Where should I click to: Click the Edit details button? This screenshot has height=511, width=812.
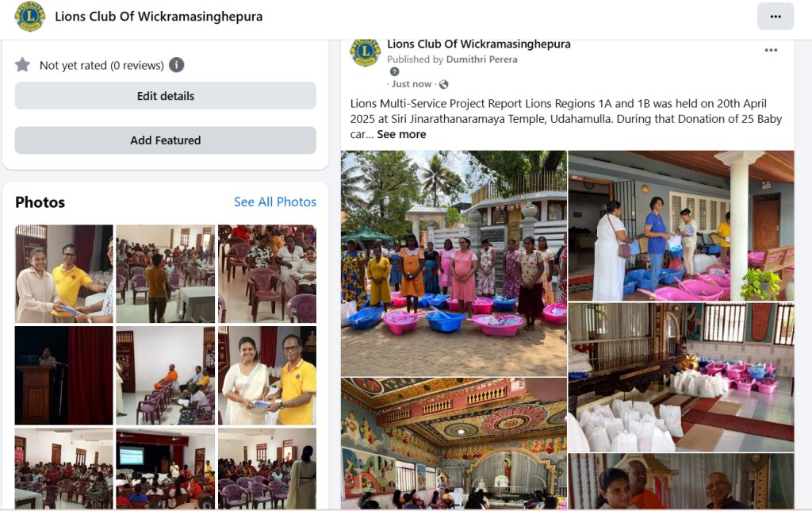165,96
